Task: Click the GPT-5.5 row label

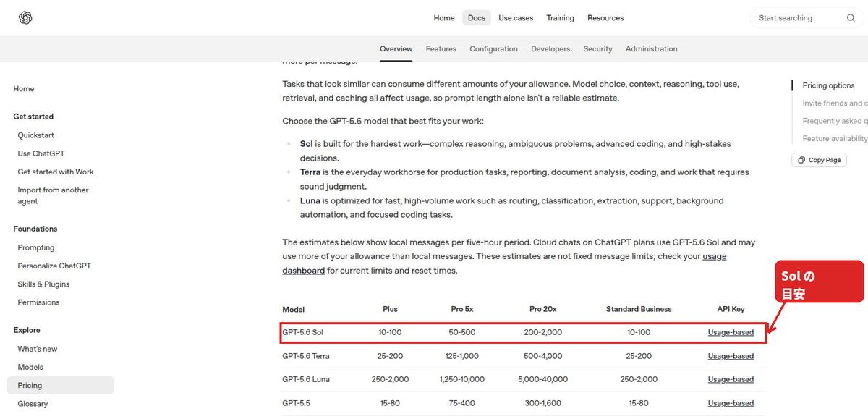Action: click(296, 403)
